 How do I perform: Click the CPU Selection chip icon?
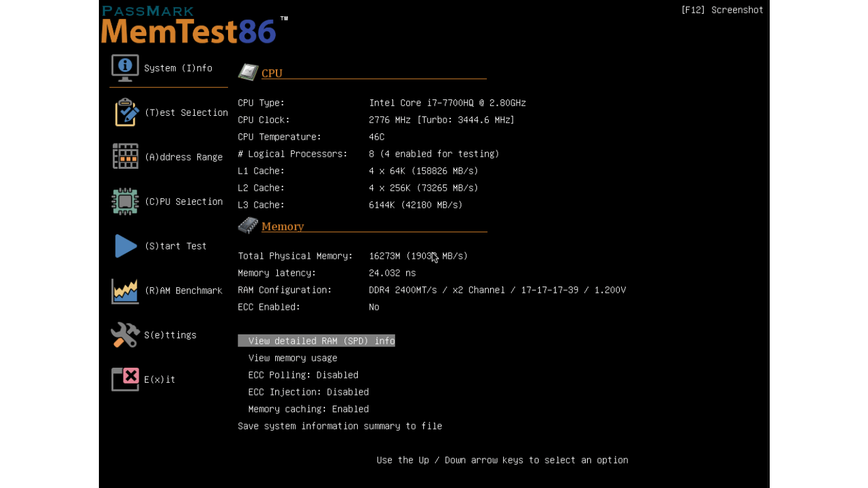(x=125, y=201)
